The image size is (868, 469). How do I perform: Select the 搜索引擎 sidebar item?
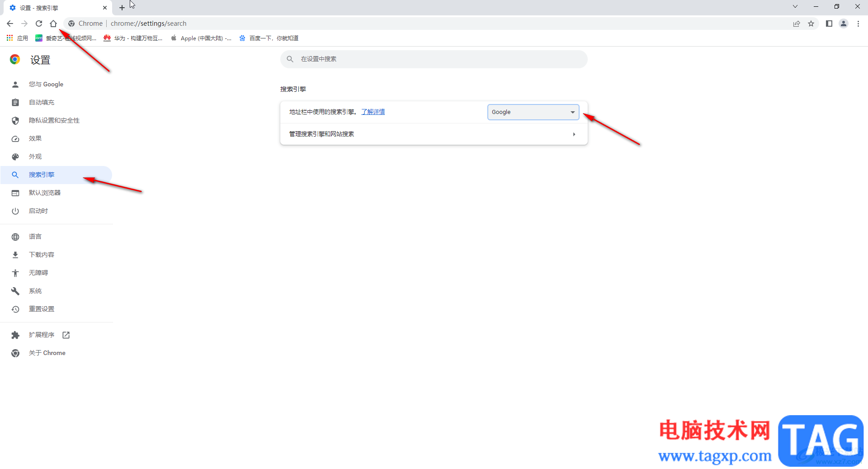click(56, 175)
